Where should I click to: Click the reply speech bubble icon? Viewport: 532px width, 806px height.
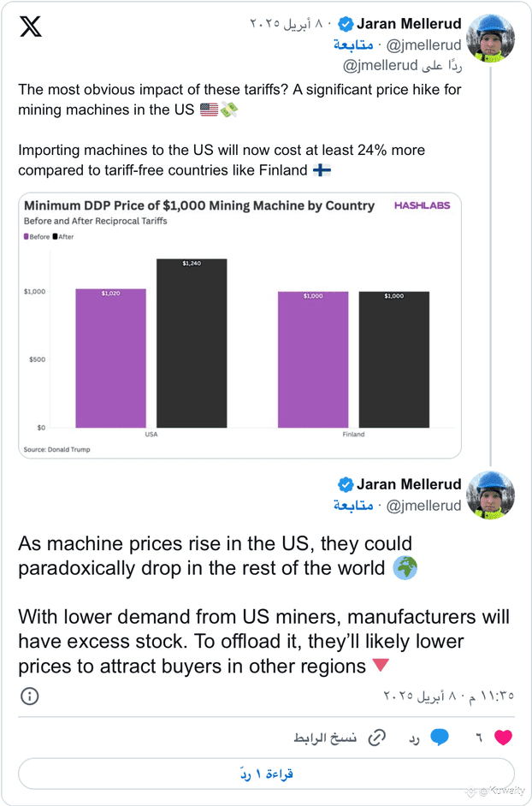[x=440, y=738]
